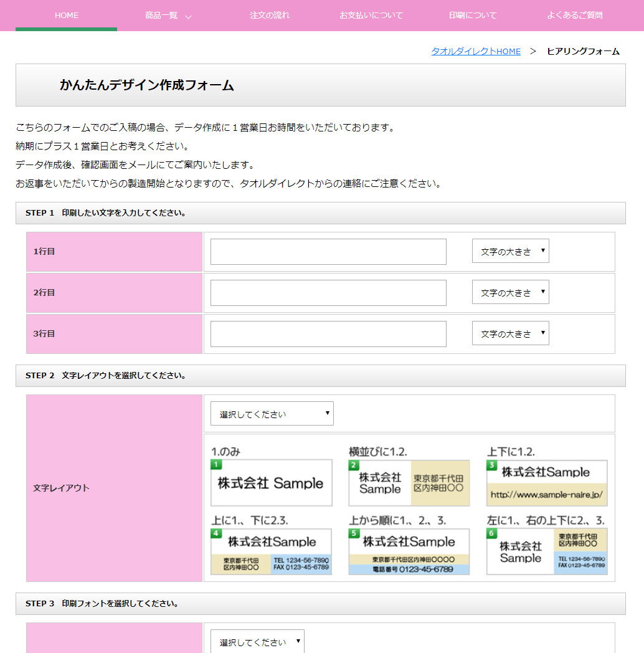Click layout sample 3 thumbnail (上下に1.2.)
Image resolution: width=644 pixels, height=653 pixels.
(x=547, y=483)
